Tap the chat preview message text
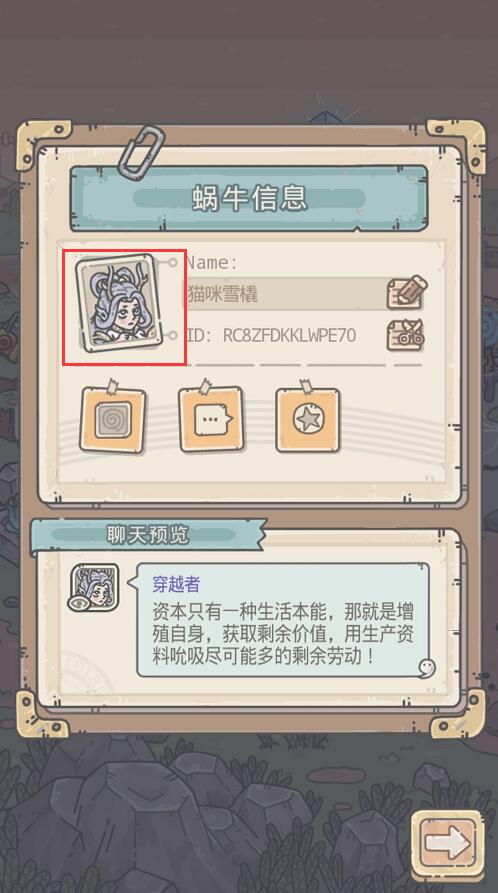The width and height of the screenshot is (498, 893). [283, 634]
